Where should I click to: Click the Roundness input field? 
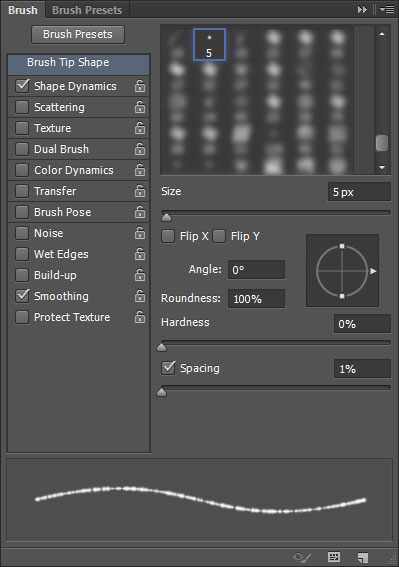(x=256, y=299)
